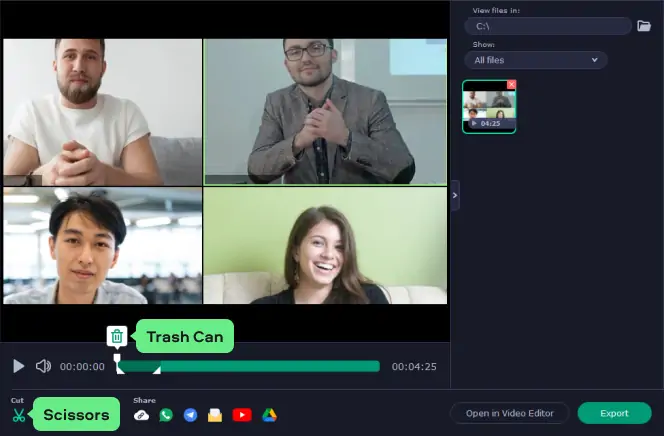Screen dimensions: 664x436
Task: Play the video preview
Action: click(19, 366)
